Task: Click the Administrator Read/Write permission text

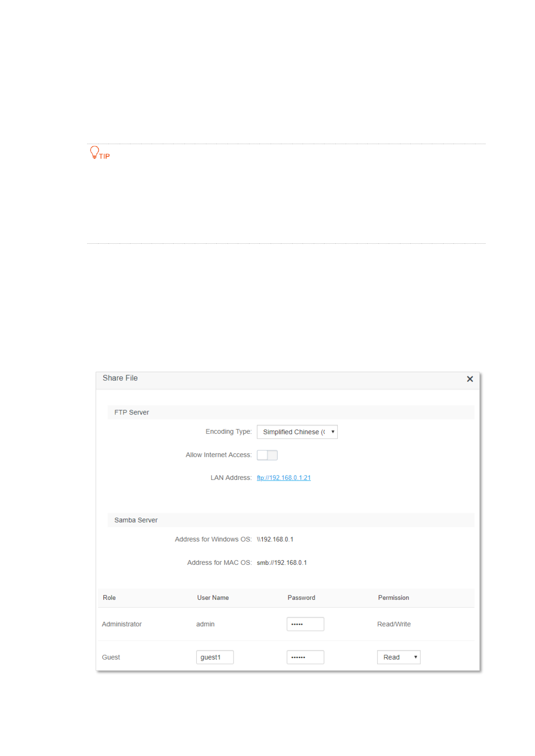Action: click(x=394, y=624)
